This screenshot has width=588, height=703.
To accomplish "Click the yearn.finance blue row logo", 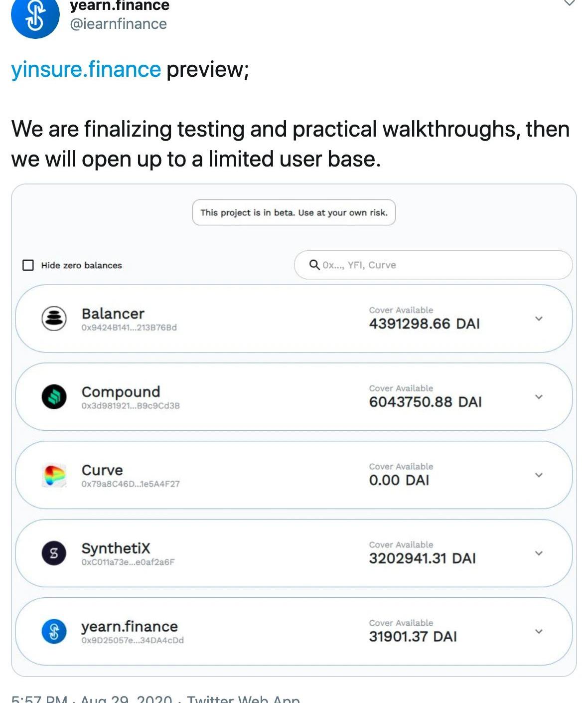I will pos(54,631).
